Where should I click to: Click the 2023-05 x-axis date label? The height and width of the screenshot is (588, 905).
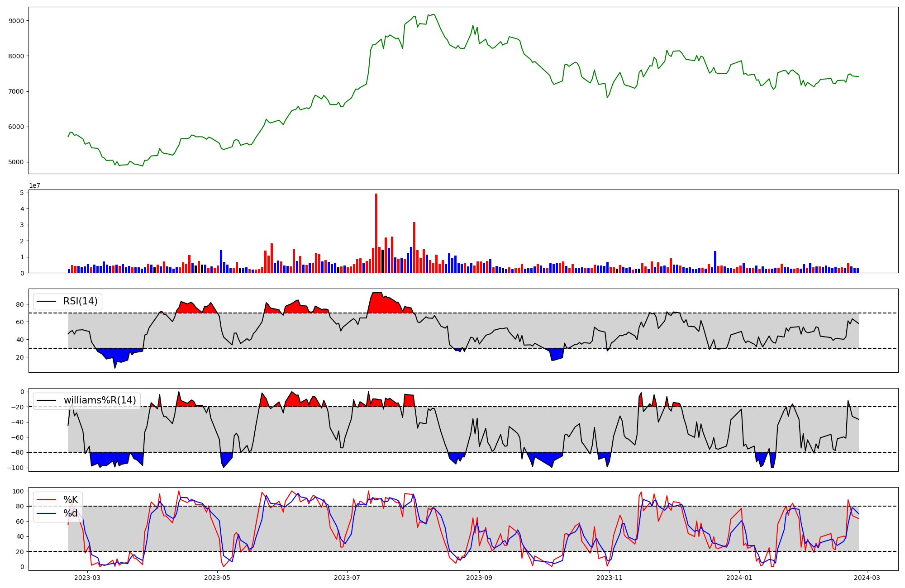click(217, 578)
